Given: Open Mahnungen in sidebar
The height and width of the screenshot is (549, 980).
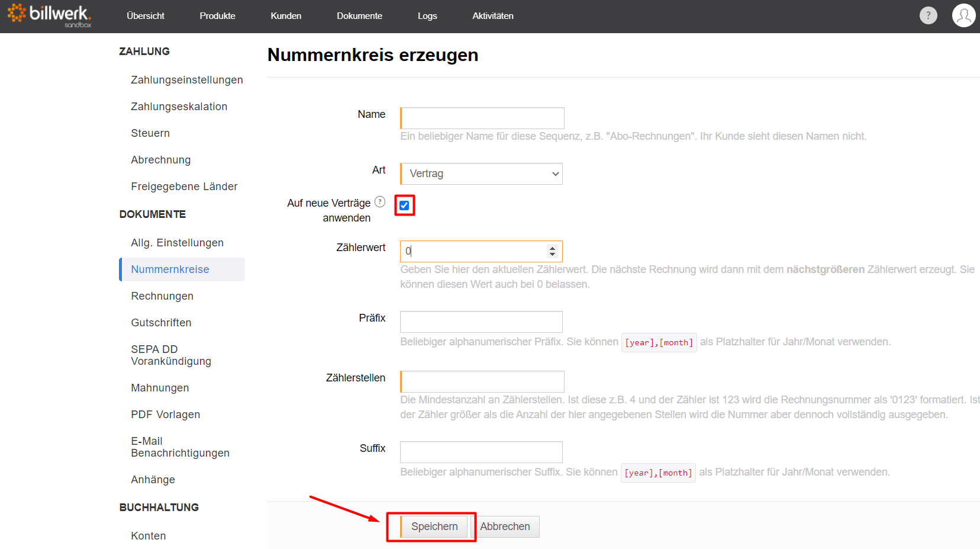Looking at the screenshot, I should [160, 388].
